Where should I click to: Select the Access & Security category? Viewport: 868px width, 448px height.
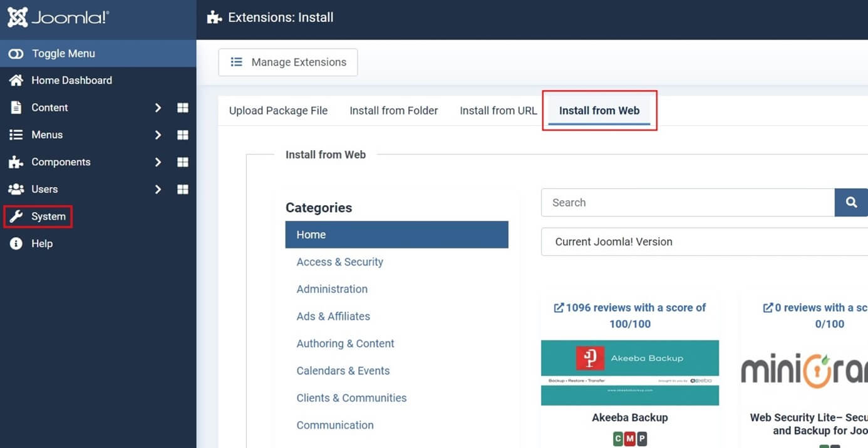[x=340, y=262]
